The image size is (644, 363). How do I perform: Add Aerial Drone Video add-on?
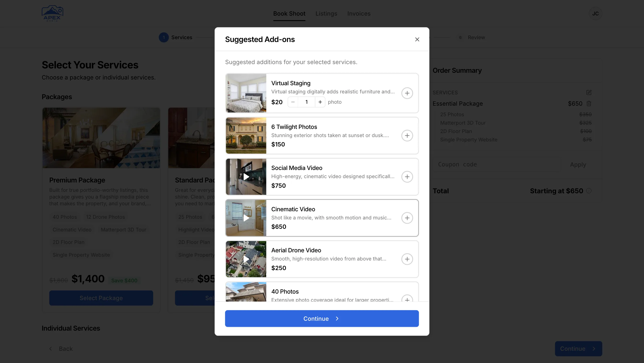click(x=407, y=259)
